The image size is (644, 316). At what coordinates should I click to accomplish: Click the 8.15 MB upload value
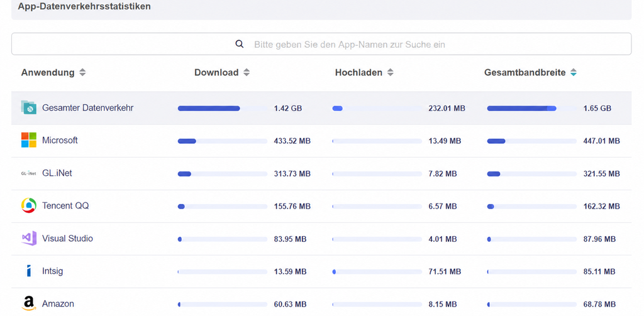coord(443,305)
